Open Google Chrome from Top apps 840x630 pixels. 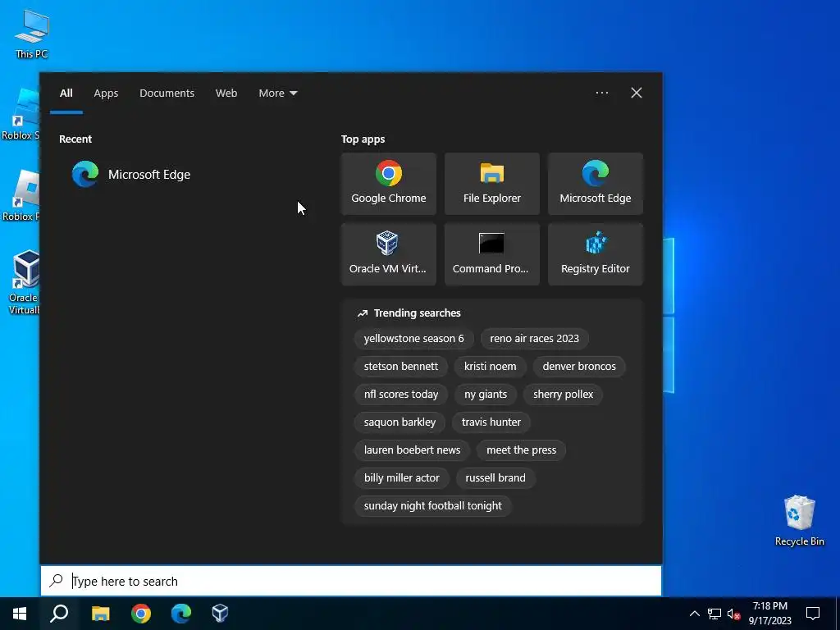click(388, 184)
